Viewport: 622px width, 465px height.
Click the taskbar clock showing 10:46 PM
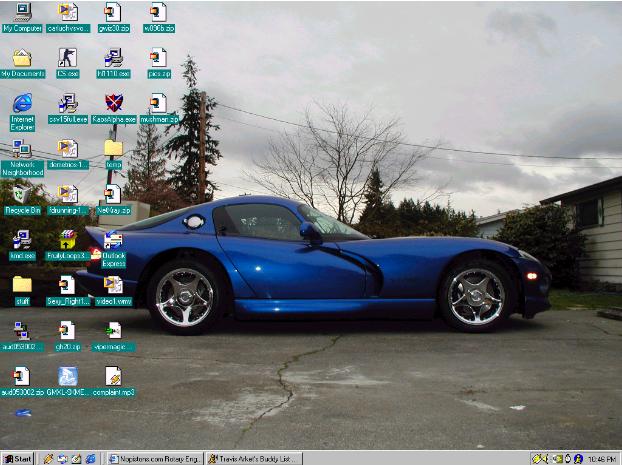tap(601, 458)
